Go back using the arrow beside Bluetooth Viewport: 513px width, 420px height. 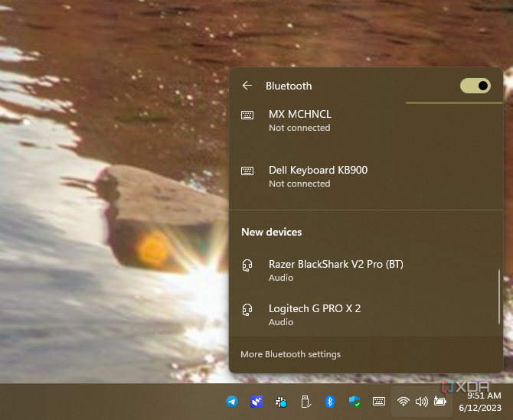coord(247,86)
